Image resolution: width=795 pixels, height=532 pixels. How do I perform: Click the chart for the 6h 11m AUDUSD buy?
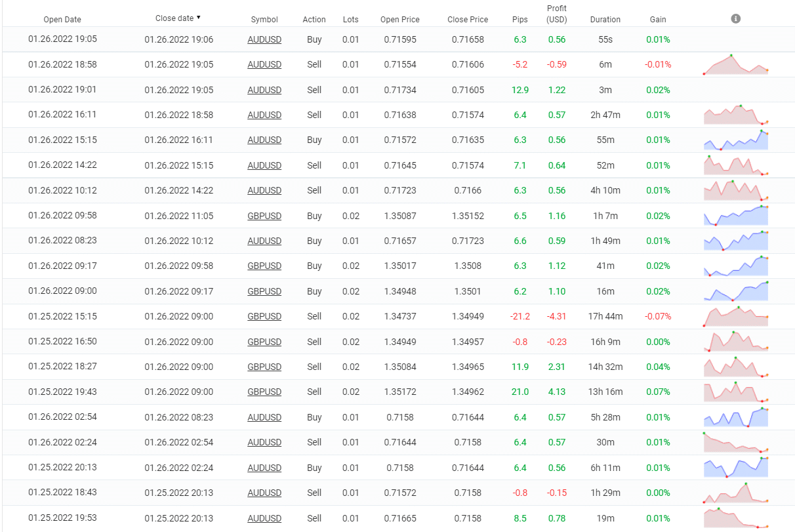(736, 467)
